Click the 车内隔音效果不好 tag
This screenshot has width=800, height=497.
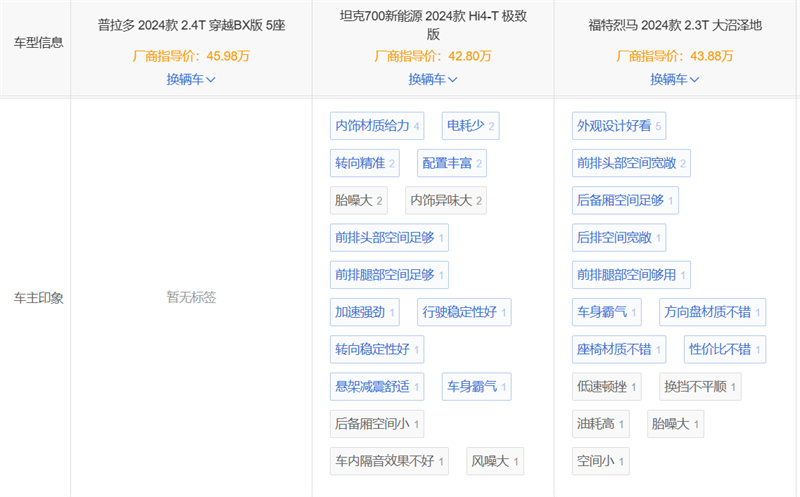(x=389, y=461)
